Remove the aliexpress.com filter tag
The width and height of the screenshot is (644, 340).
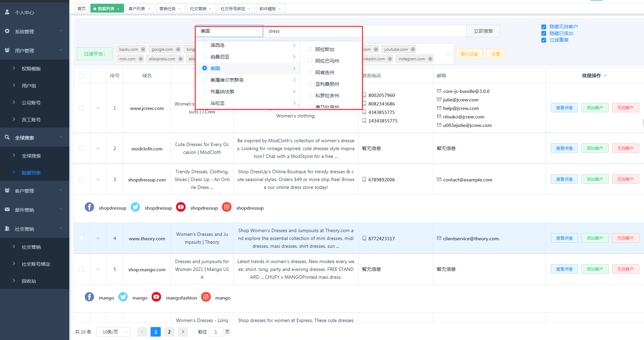180,59
